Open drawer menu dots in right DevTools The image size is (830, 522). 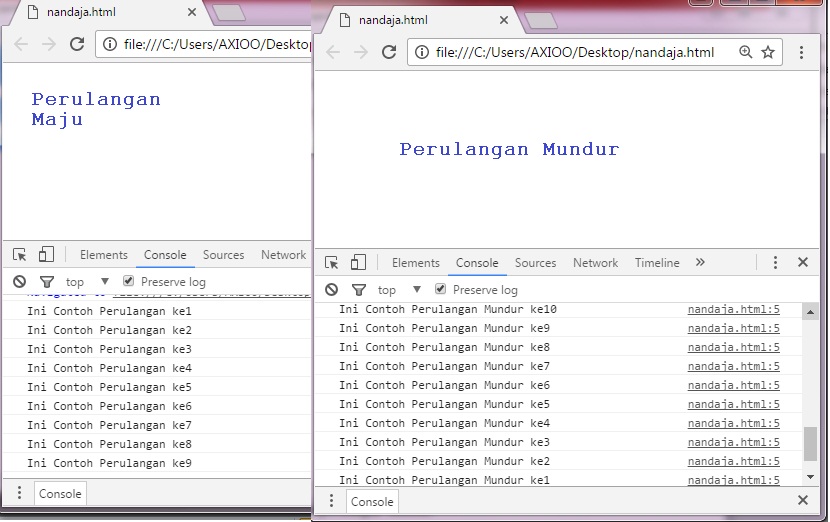pos(331,501)
